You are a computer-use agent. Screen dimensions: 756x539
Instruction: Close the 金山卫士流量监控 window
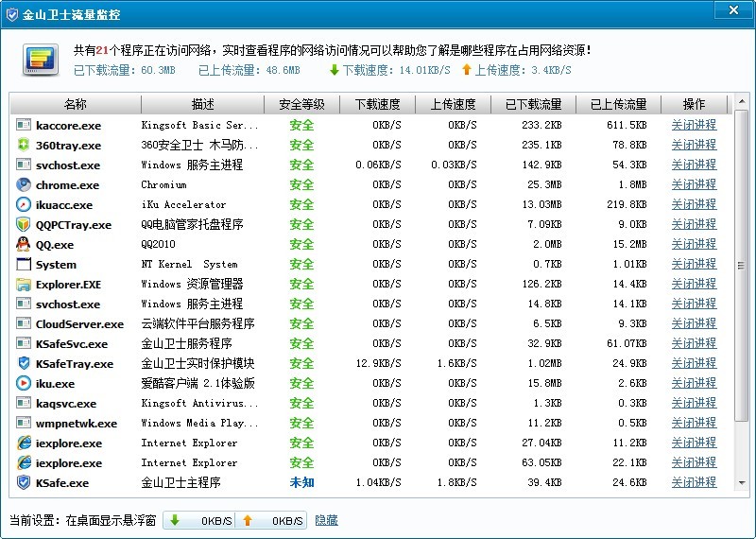733,10
